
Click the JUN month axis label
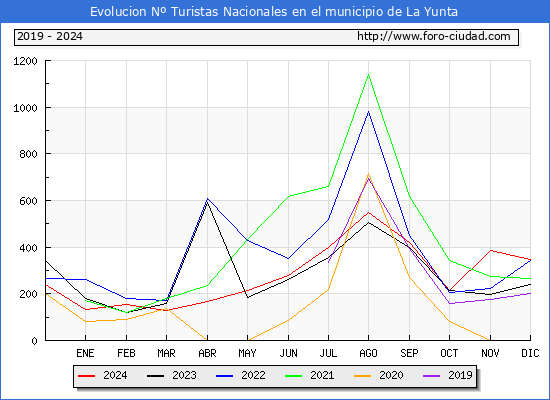point(288,353)
